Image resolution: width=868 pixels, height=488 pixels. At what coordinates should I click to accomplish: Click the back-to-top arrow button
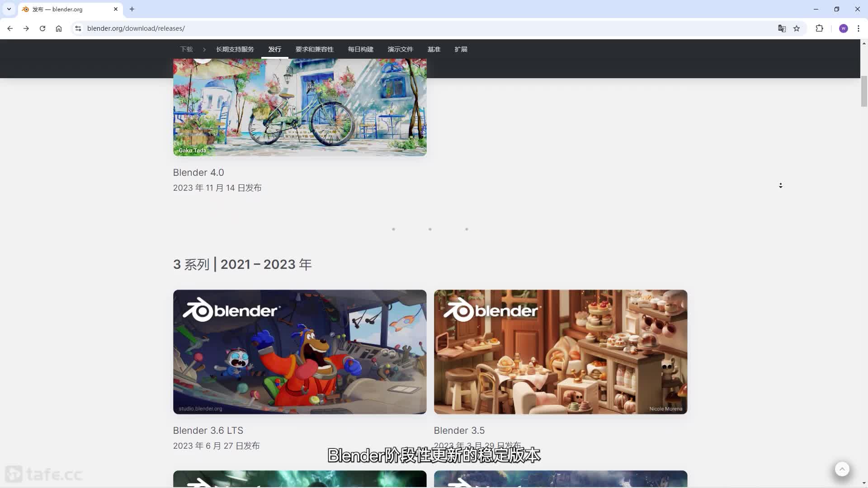(842, 469)
